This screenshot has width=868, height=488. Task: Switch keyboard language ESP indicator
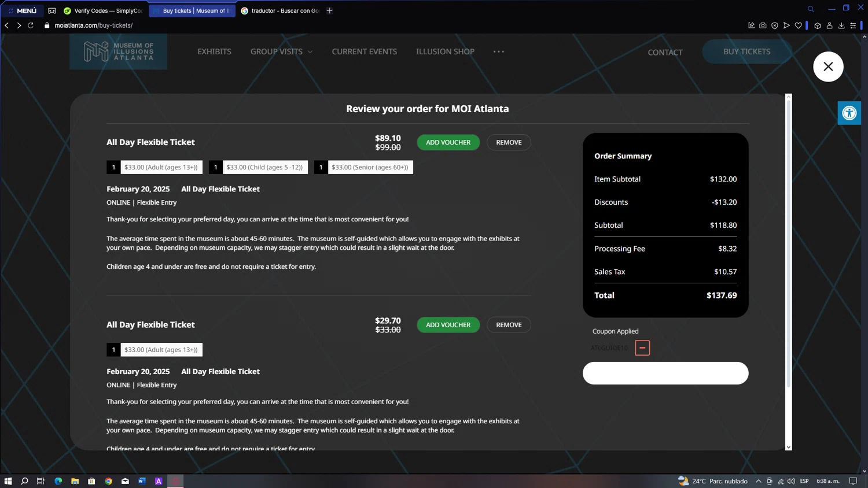(804, 481)
